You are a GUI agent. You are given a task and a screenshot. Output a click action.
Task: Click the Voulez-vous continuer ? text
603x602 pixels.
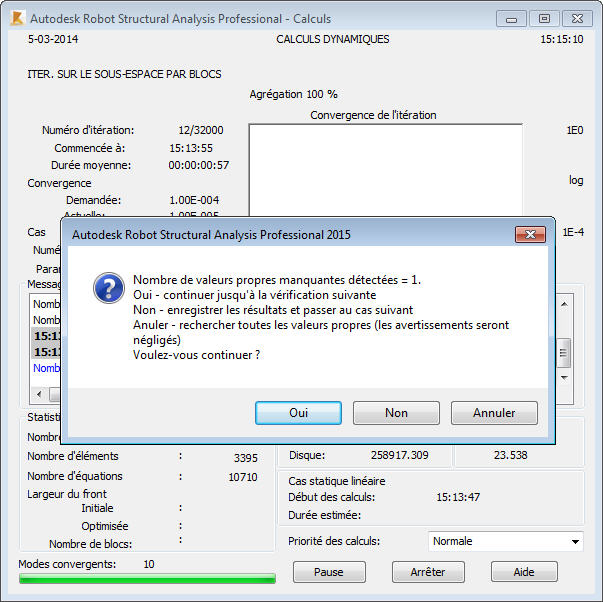tap(197, 355)
